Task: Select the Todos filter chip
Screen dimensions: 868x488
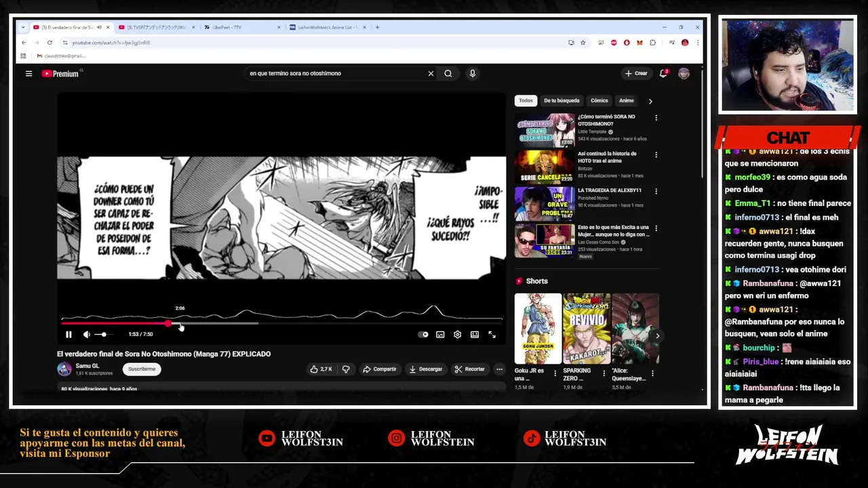Action: [x=526, y=100]
